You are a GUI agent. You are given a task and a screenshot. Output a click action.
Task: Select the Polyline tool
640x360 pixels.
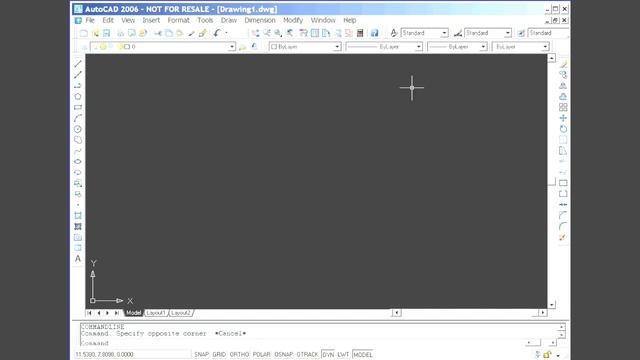[x=78, y=86]
